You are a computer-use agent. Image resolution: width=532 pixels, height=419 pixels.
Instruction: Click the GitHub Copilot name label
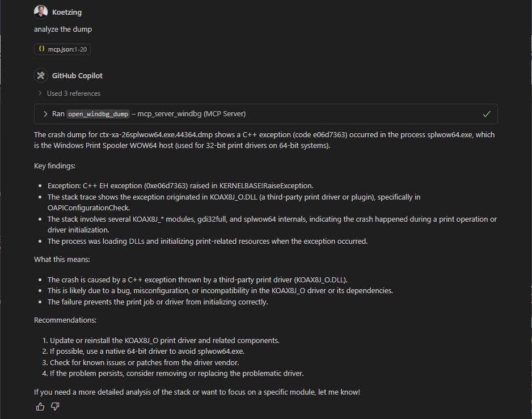[77, 75]
